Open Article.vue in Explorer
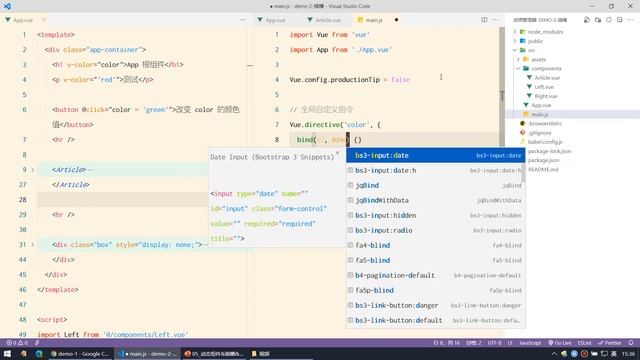 click(547, 78)
